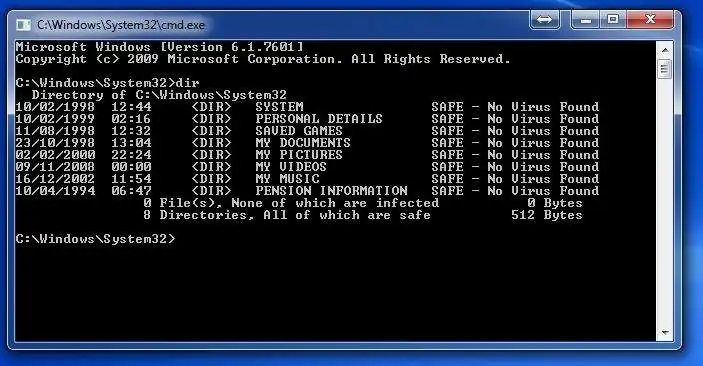Close the cmd.exe window

tap(650, 20)
